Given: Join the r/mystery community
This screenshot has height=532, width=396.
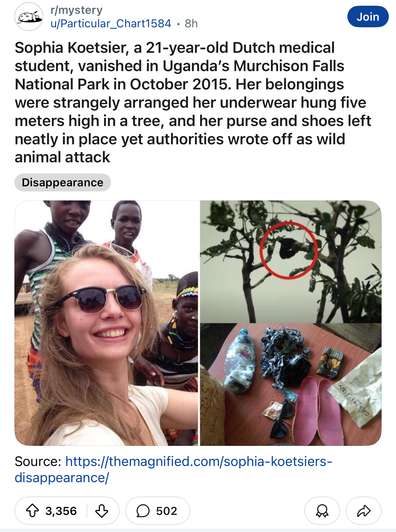Looking at the screenshot, I should click(x=368, y=17).
